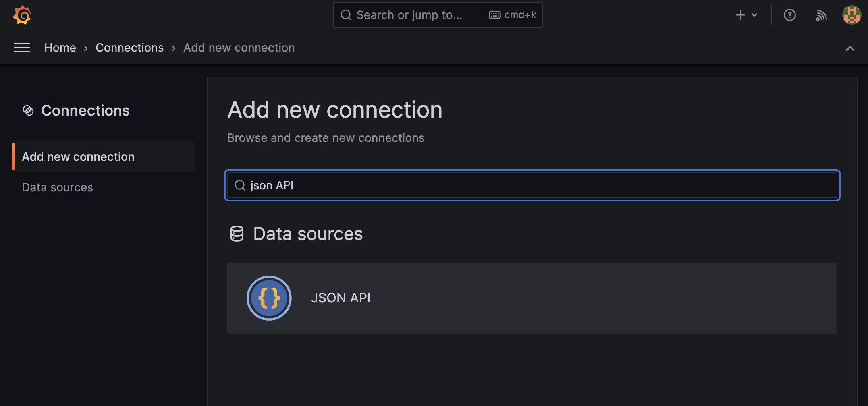Click the Connections heading icon in sidebar
Image resolution: width=868 pixels, height=406 pixels.
[x=28, y=110]
